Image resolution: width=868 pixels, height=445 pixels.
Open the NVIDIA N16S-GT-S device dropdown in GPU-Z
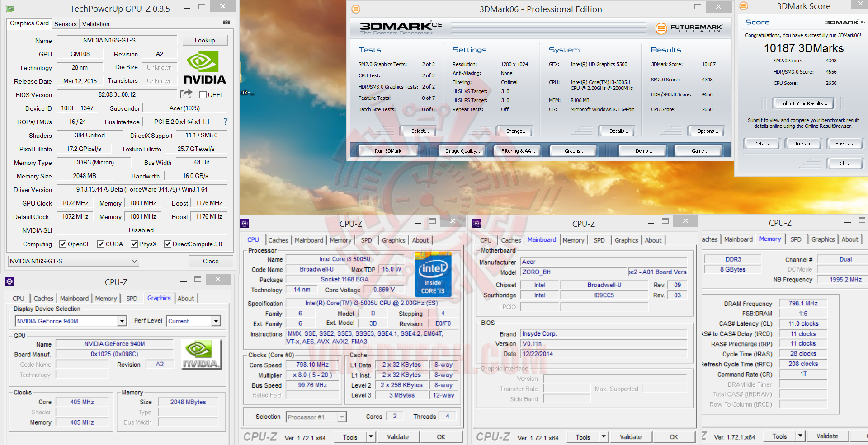(74, 261)
